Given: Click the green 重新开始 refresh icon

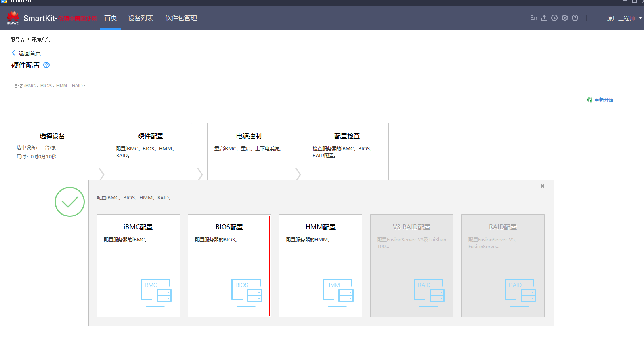Looking at the screenshot, I should tap(590, 100).
